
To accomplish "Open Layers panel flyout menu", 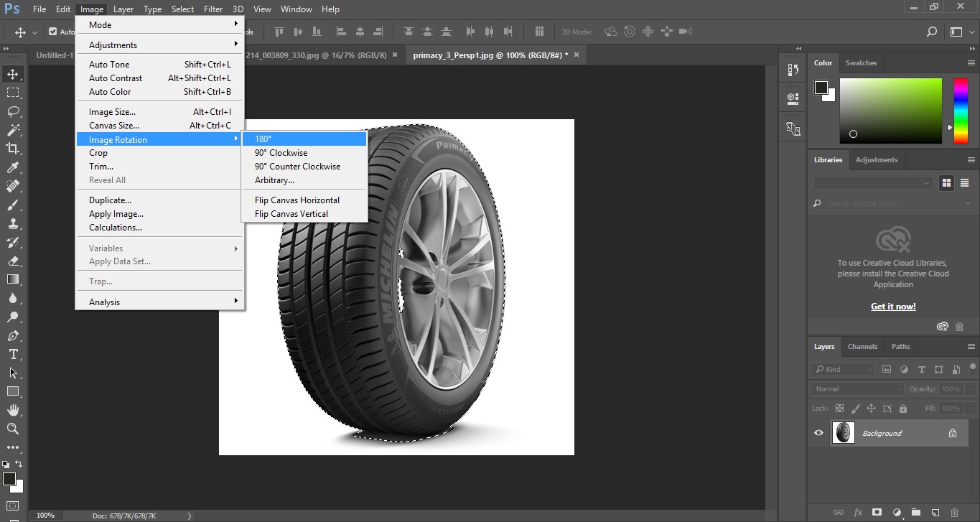I will 971,346.
